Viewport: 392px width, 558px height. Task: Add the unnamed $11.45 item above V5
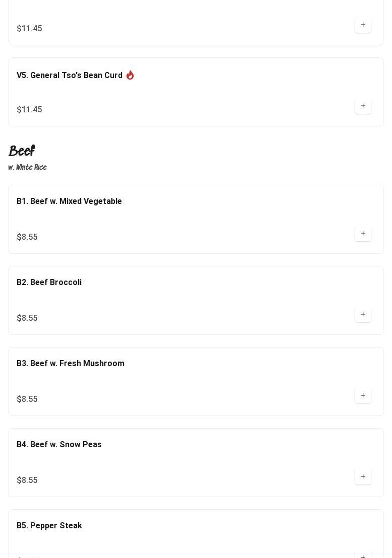[x=363, y=25]
